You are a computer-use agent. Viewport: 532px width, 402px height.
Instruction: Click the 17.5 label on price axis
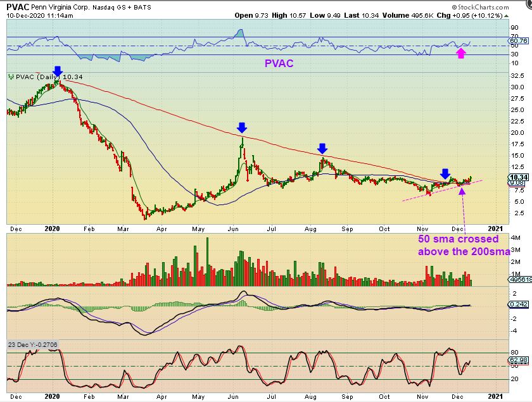pyautogui.click(x=517, y=144)
